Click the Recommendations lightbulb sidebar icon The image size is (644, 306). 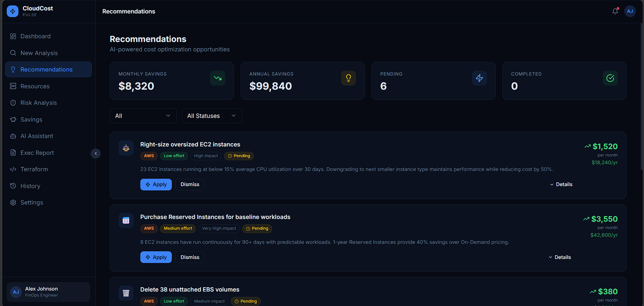[13, 70]
